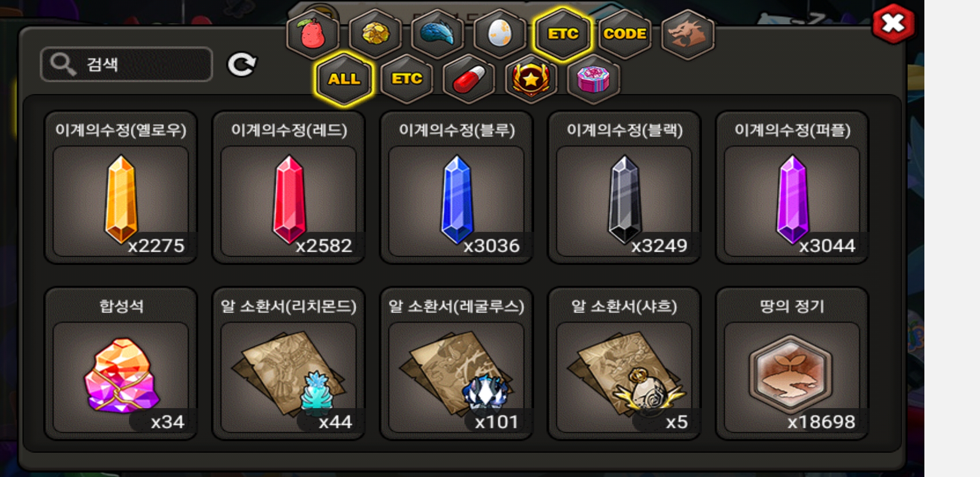Close the inventory with red X

coord(893,24)
